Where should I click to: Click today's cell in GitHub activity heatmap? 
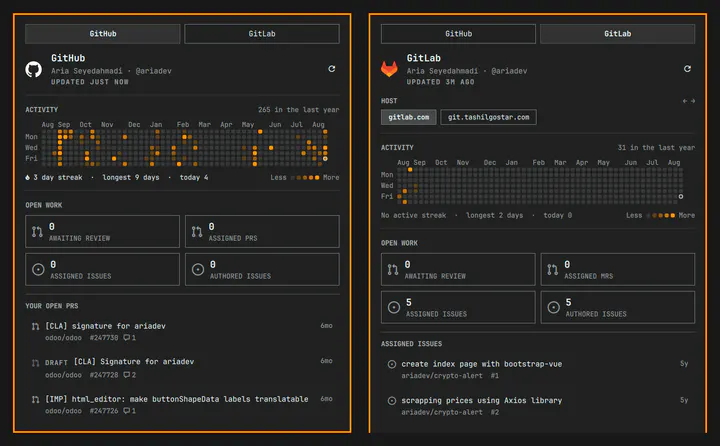[x=325, y=158]
